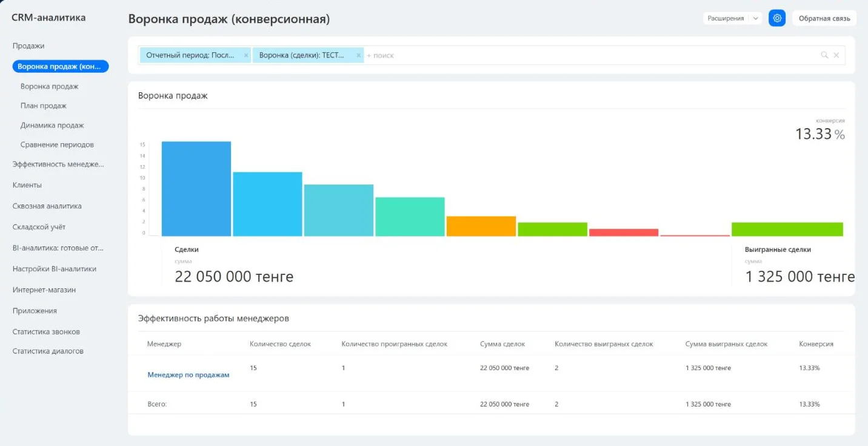
Task: Open the blue settings gear button
Action: [777, 18]
